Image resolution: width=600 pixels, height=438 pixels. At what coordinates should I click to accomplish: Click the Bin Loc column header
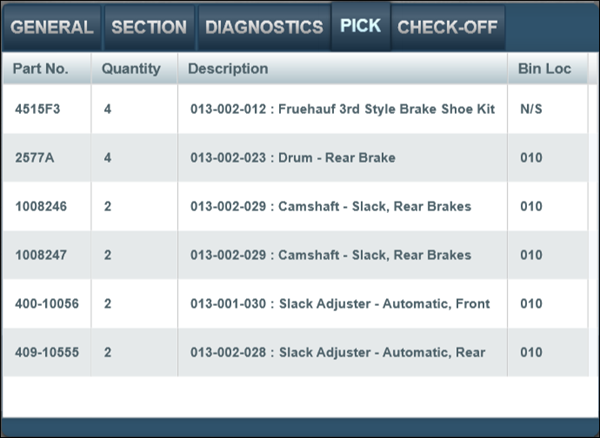543,69
